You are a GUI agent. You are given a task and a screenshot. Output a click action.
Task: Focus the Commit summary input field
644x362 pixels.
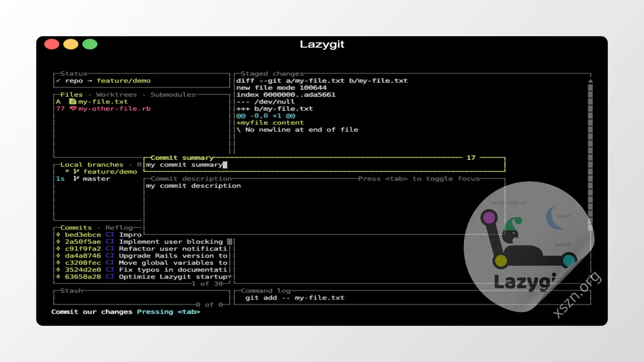(324, 165)
